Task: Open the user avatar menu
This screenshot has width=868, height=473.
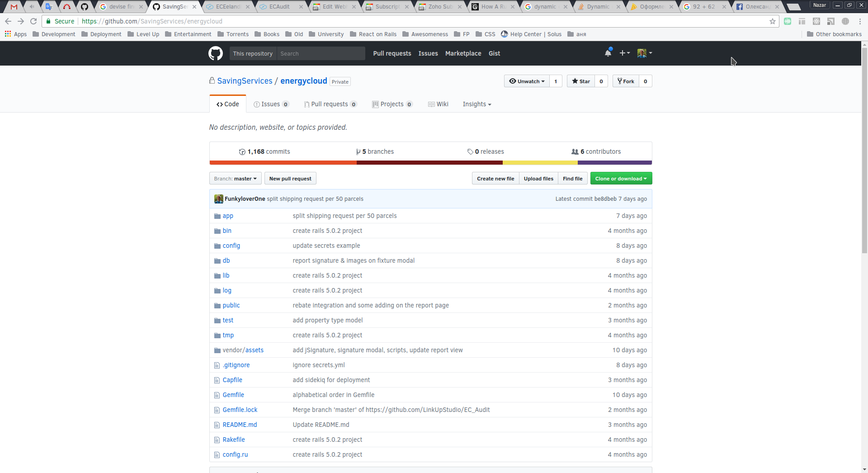Action: [x=645, y=53]
